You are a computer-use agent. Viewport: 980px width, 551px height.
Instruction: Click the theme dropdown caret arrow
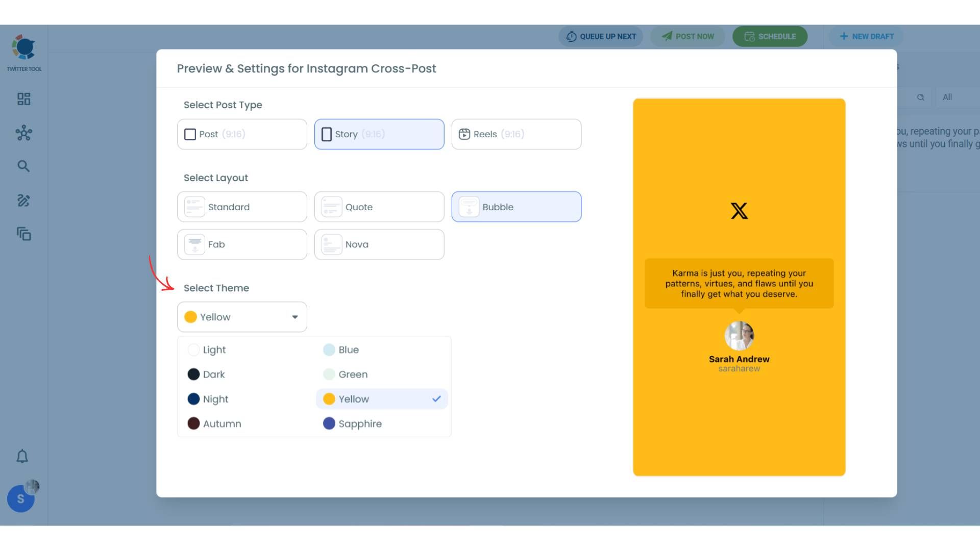295,317
